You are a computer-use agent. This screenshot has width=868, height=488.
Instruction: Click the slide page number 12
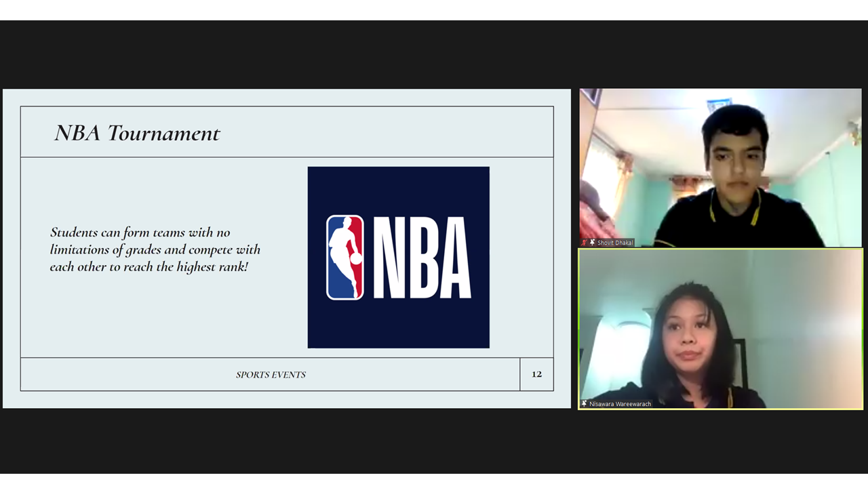coord(536,374)
